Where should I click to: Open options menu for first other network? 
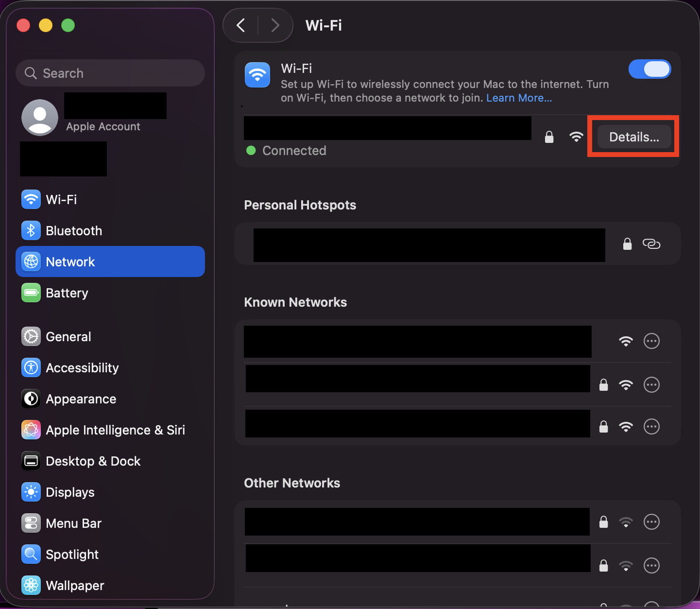(x=651, y=522)
